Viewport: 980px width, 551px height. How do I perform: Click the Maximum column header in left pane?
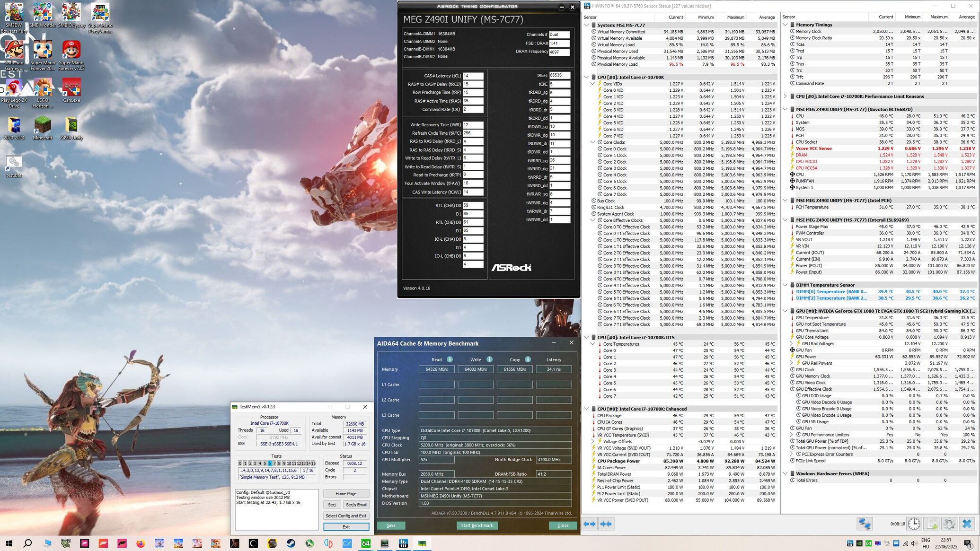click(730, 17)
